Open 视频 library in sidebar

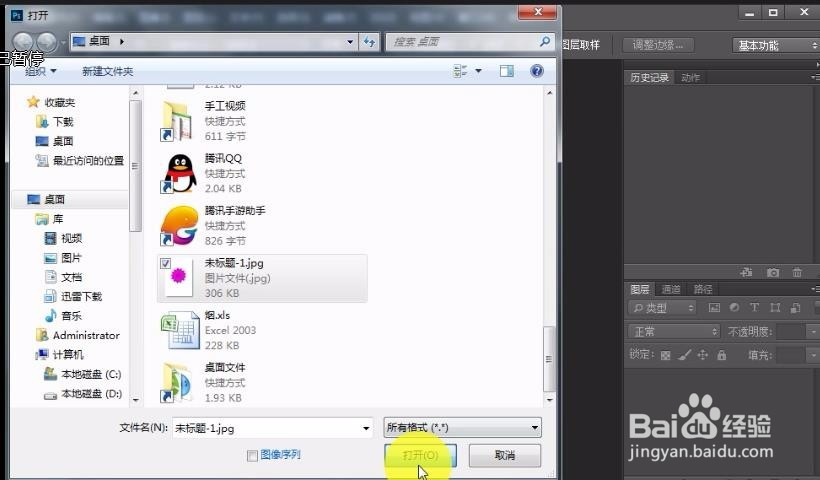[63, 238]
